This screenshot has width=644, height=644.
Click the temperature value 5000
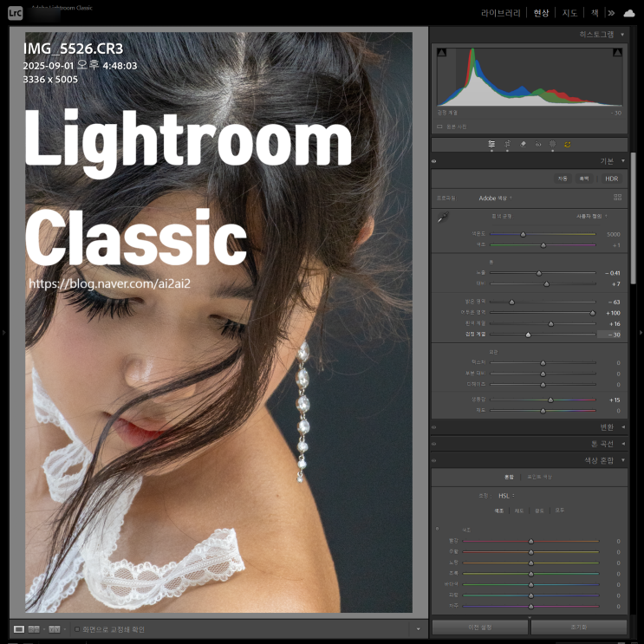613,235
